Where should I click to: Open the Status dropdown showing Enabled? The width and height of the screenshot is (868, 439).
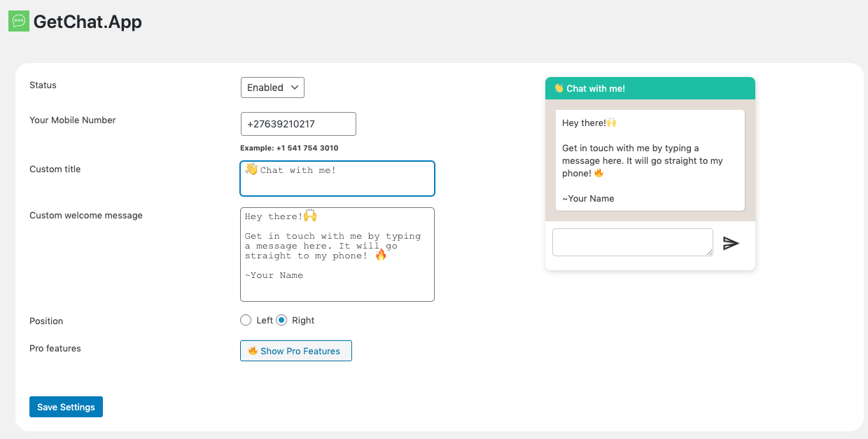(272, 88)
